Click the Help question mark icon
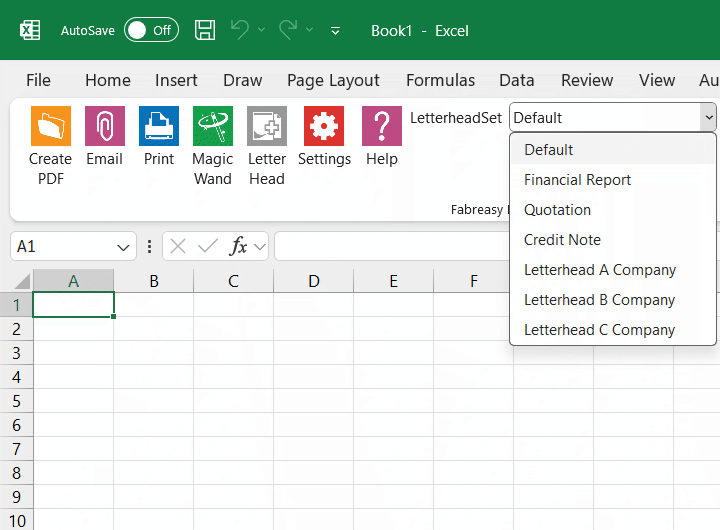The width and height of the screenshot is (720, 530). click(x=381, y=127)
